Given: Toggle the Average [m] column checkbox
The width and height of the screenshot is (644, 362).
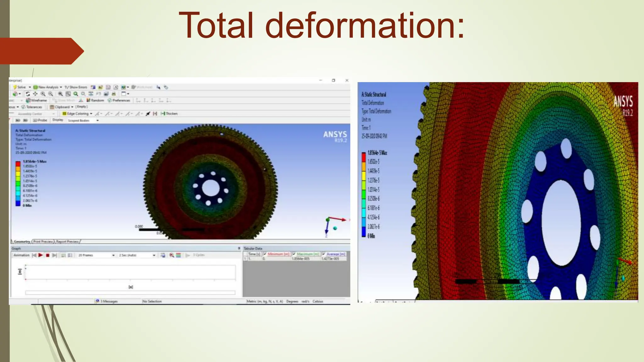Looking at the screenshot, I should pos(323,254).
